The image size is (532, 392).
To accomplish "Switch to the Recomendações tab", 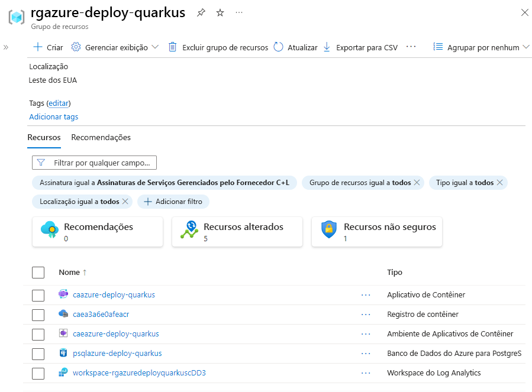I will (x=101, y=137).
